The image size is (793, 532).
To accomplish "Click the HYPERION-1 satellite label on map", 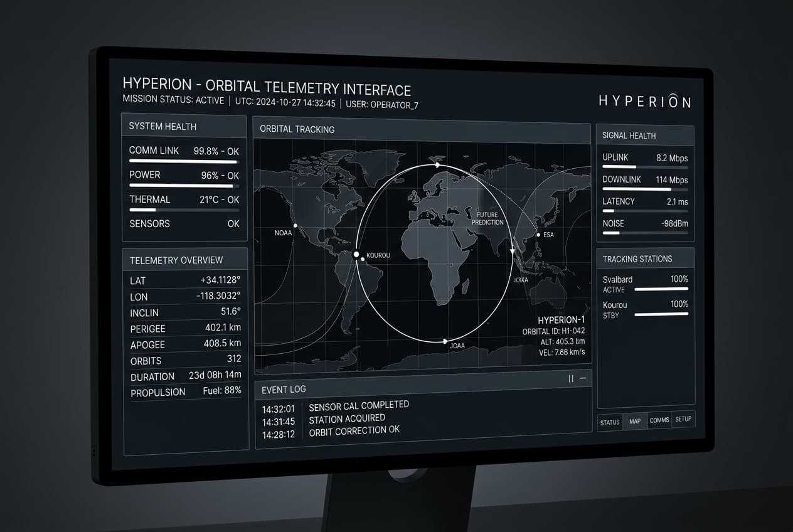I will [561, 321].
